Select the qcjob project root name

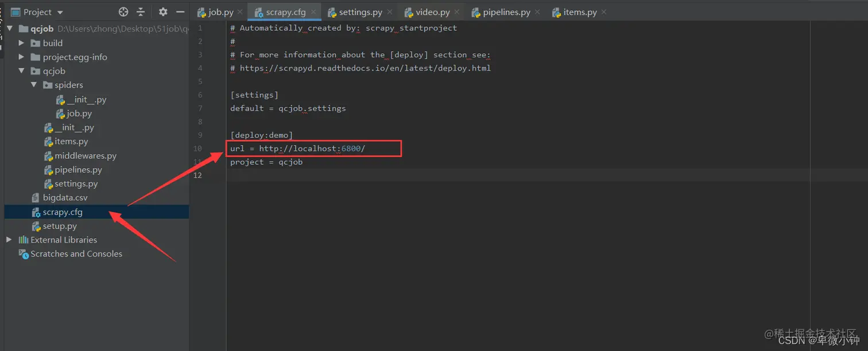tap(42, 29)
